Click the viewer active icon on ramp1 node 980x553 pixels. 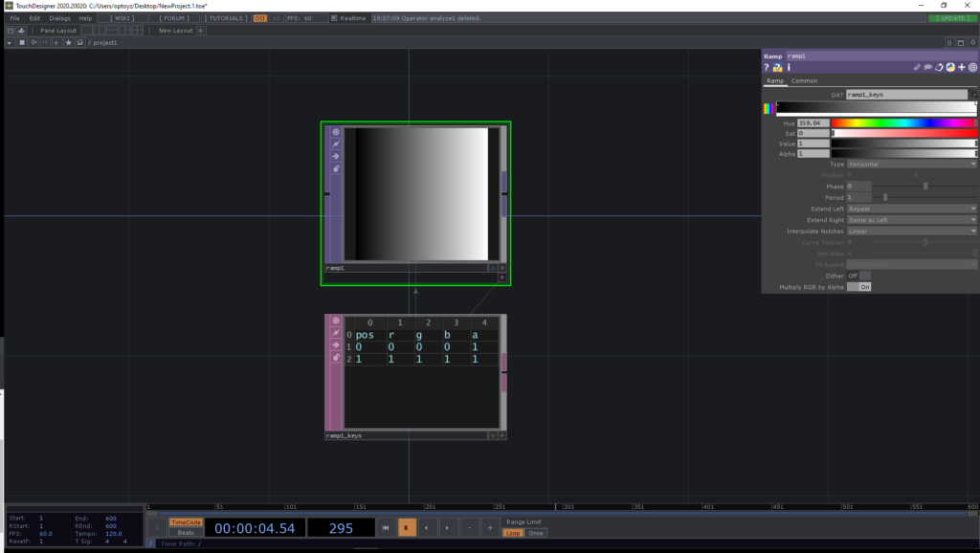[336, 132]
